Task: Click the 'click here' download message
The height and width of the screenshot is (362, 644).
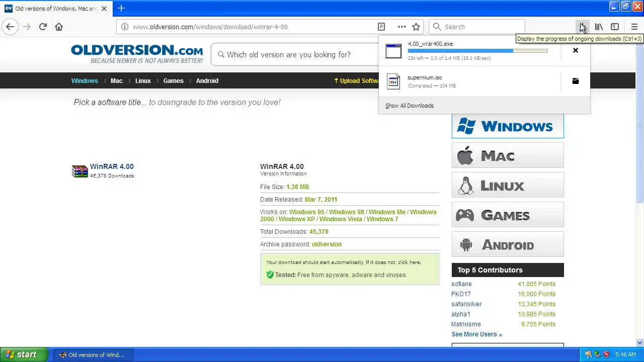Action: 409,262
